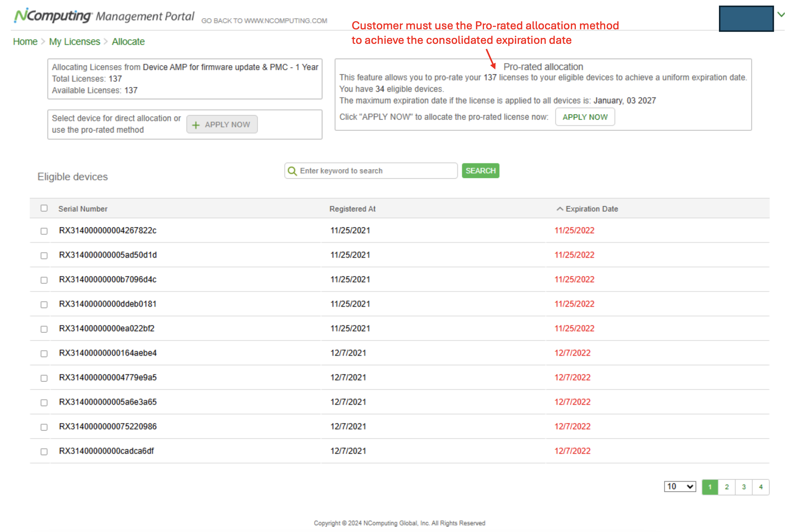Click the Allocate breadcrumb

click(x=128, y=42)
